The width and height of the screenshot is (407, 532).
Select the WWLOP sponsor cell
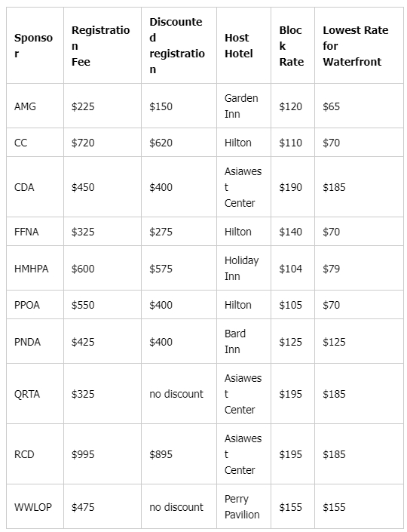coord(35,506)
